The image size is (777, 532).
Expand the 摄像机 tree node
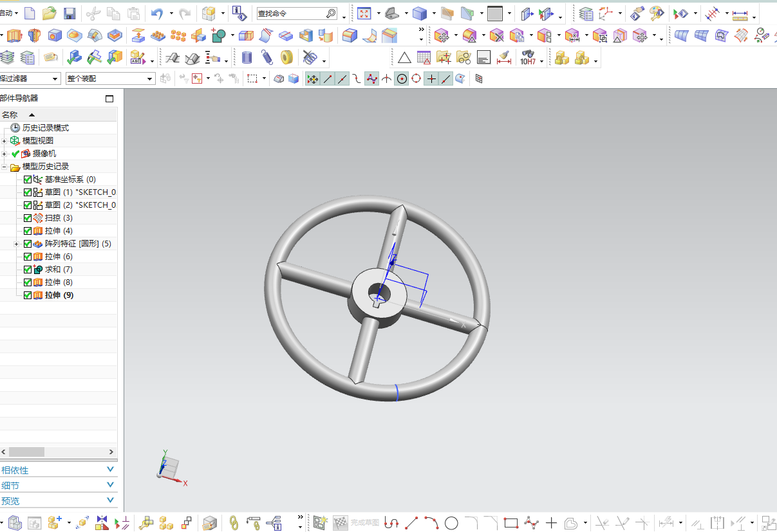tap(5, 154)
